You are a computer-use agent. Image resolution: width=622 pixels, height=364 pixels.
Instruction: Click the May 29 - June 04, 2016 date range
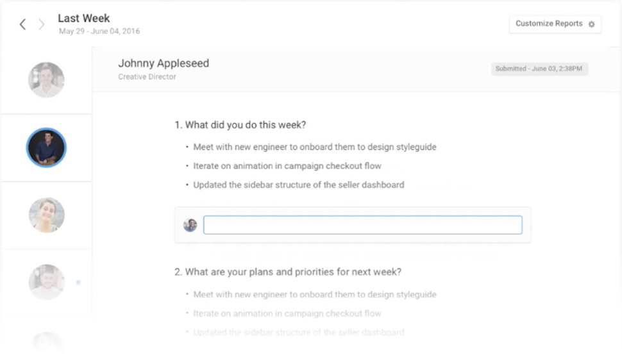click(99, 31)
